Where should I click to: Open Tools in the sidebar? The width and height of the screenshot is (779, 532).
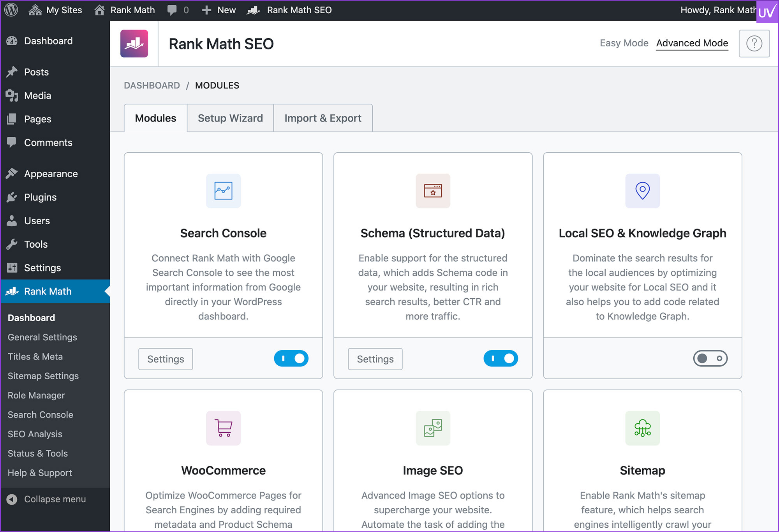tap(36, 244)
